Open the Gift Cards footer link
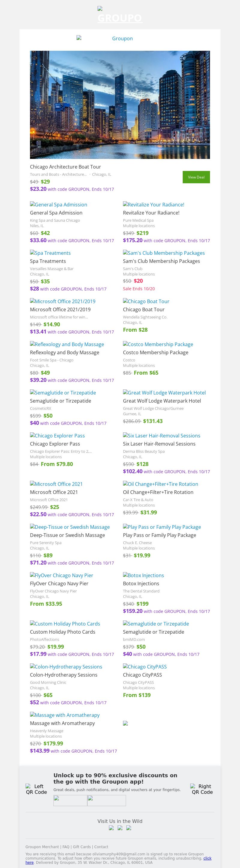The height and width of the screenshot is (868, 240). point(82,847)
